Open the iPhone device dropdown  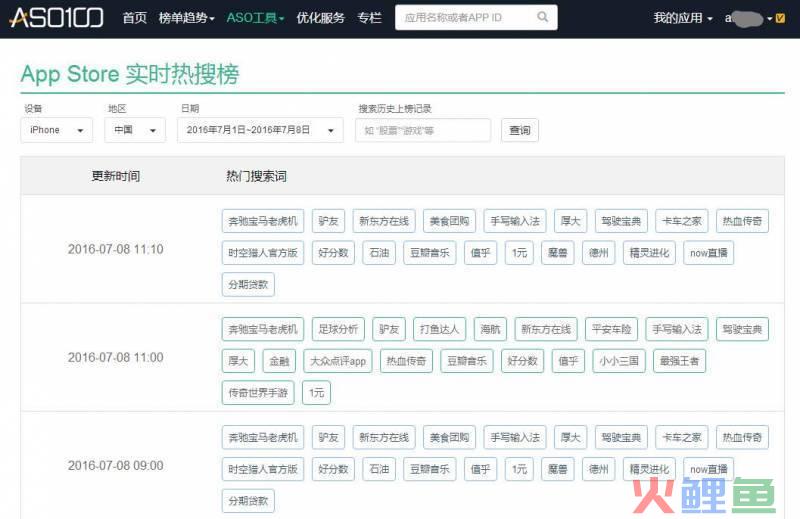pos(57,130)
